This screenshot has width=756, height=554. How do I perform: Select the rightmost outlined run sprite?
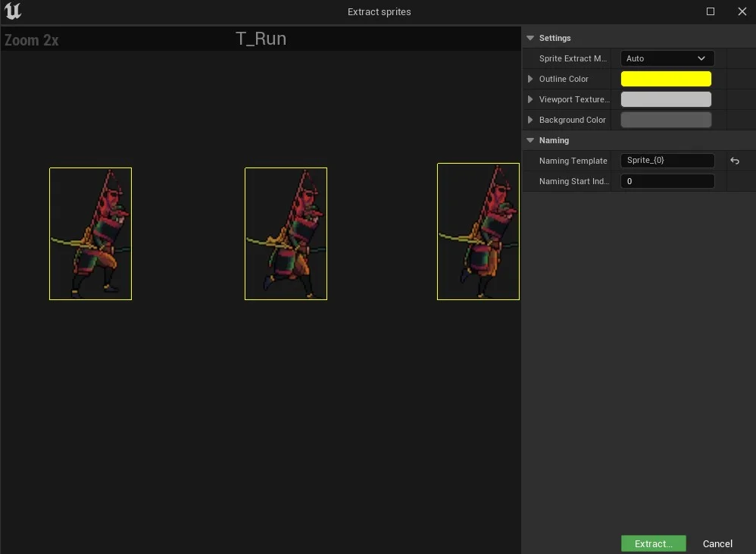478,231
